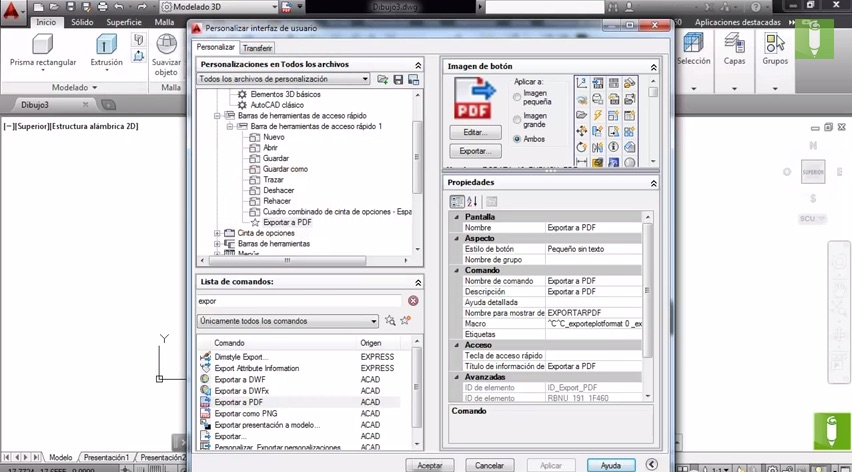Click the Plot printer icon in quick access toolbar
This screenshot has height=472, width=852.
click(x=102, y=7)
